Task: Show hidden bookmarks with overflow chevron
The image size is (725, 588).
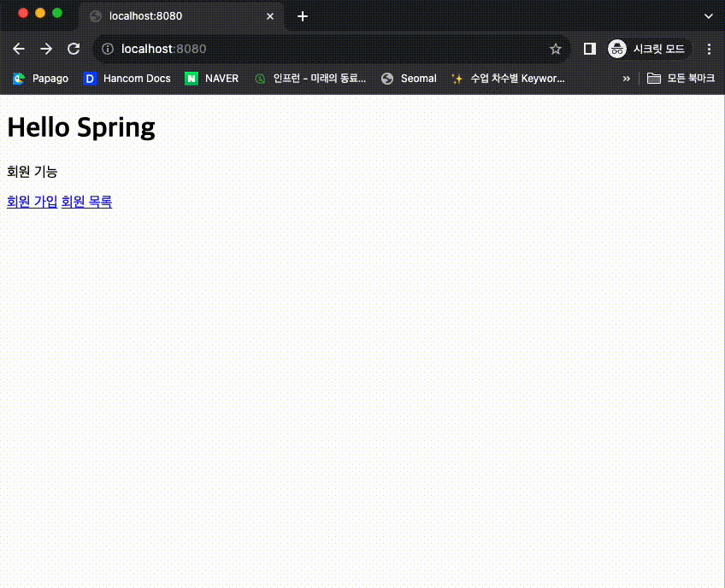Action: 626,79
